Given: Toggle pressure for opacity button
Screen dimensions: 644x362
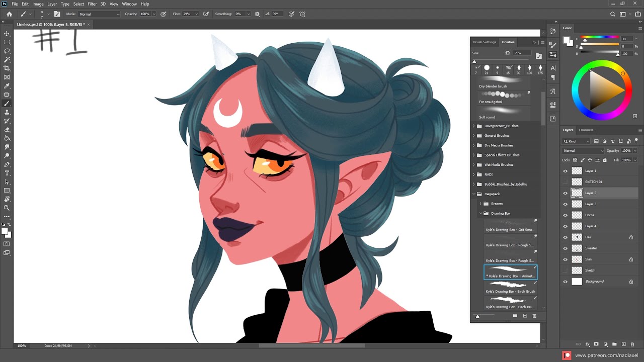Looking at the screenshot, I should click(x=164, y=14).
